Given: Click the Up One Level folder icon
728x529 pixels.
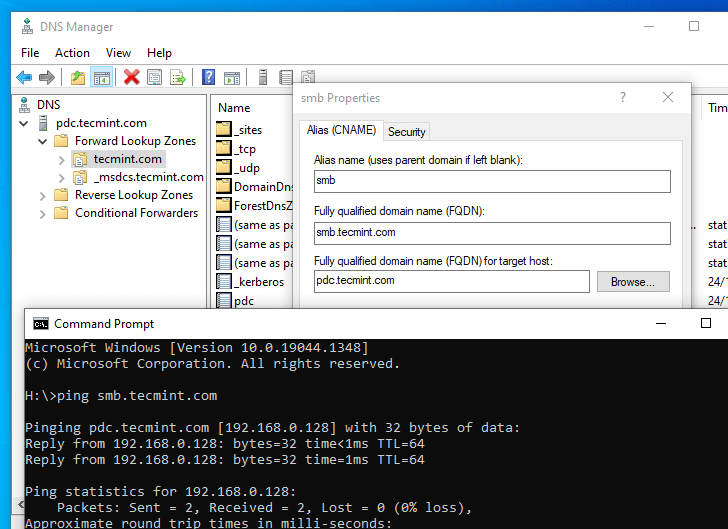Looking at the screenshot, I should coord(77,77).
